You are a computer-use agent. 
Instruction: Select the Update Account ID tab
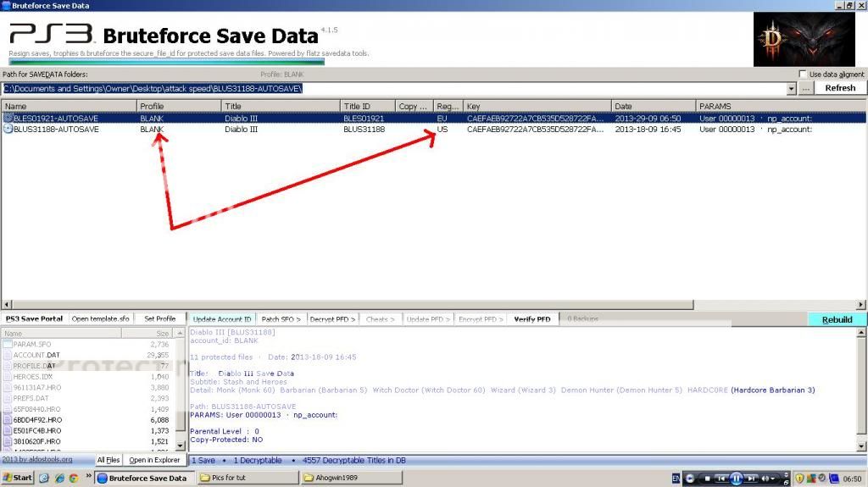tap(221, 319)
